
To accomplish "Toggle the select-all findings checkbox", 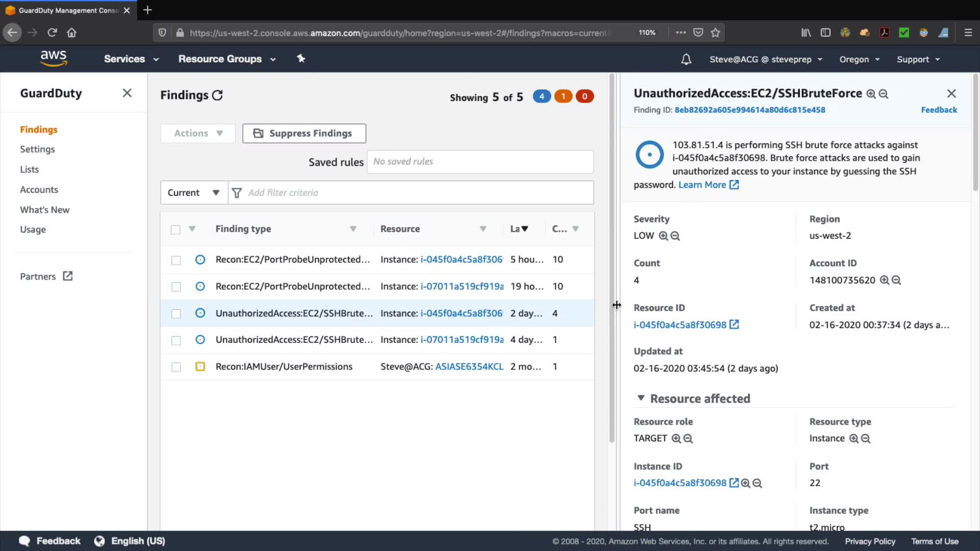I will [176, 230].
